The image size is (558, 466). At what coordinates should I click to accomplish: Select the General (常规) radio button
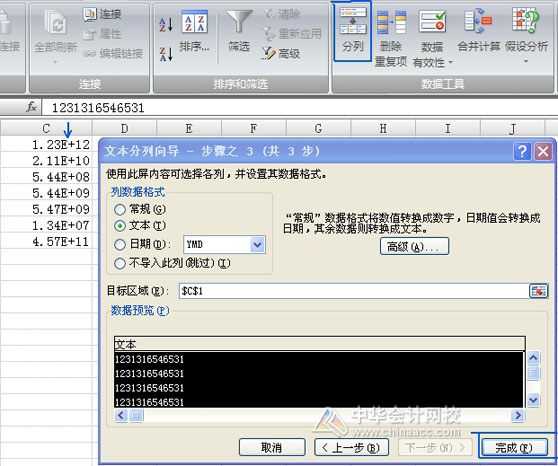coord(120,209)
